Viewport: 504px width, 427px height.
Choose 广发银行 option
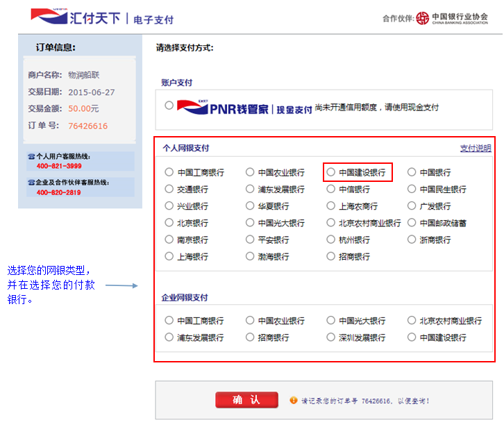coord(412,206)
